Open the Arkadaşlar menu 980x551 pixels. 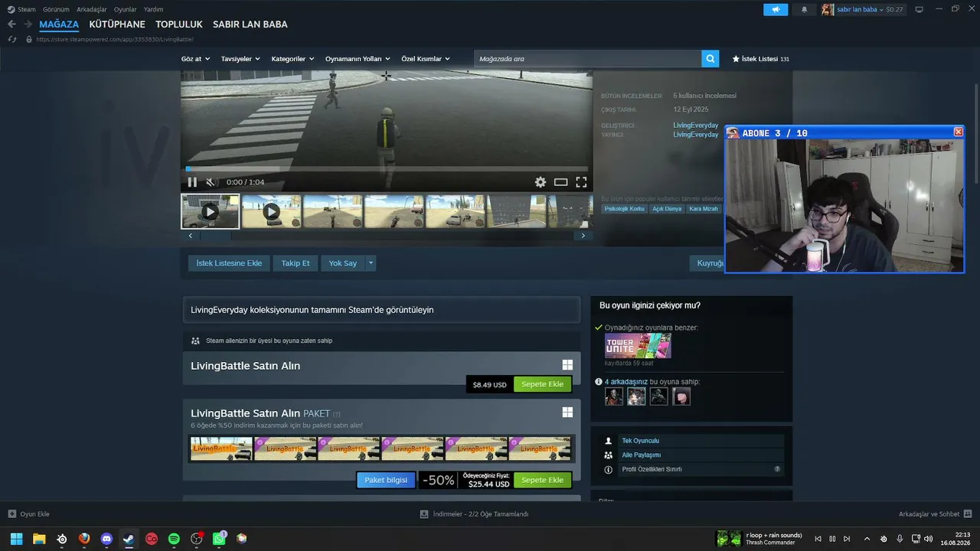tap(92, 9)
